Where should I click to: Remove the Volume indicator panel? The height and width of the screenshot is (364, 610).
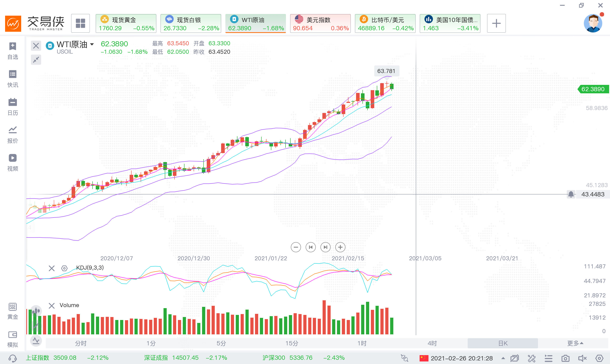[51, 305]
